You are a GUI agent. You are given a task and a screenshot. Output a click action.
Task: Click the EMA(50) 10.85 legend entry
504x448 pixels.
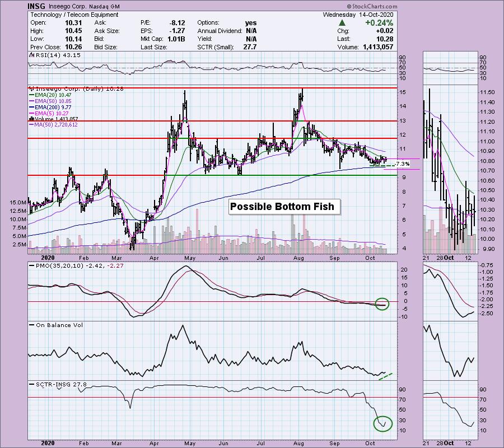(53, 101)
